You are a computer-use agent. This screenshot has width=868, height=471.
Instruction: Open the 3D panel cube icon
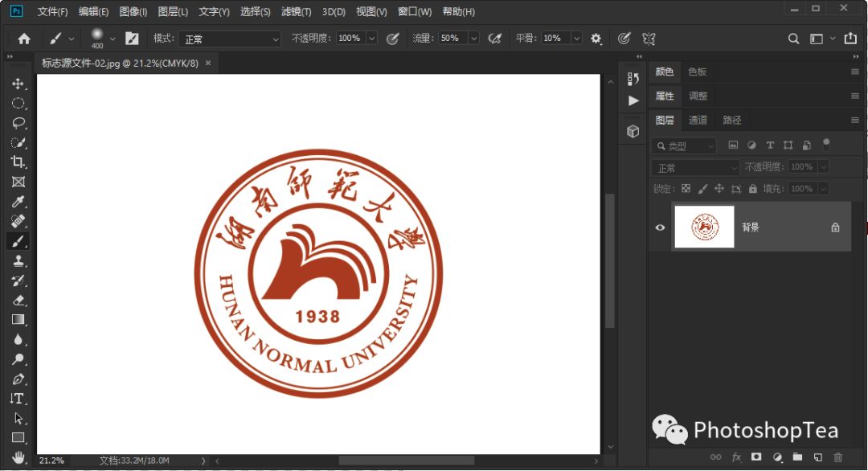(633, 131)
